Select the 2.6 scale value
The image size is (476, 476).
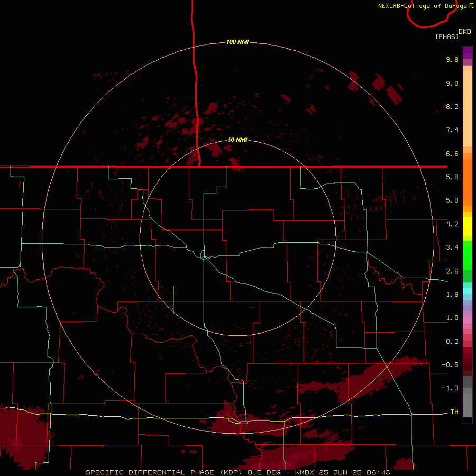point(452,271)
